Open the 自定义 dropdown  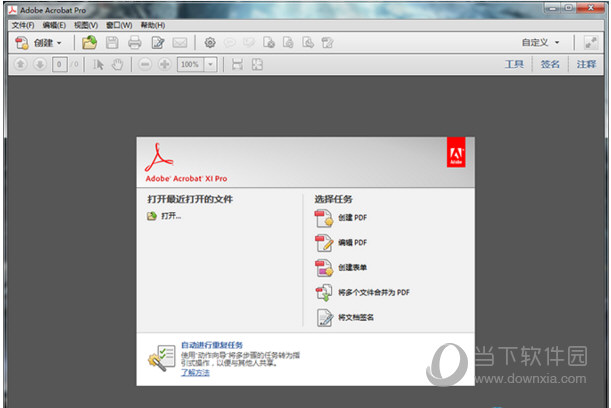tap(540, 42)
